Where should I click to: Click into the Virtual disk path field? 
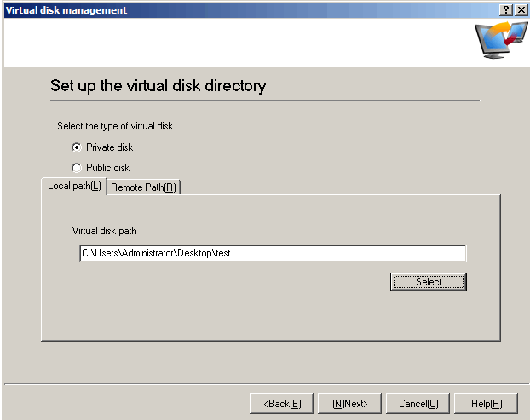click(x=272, y=253)
